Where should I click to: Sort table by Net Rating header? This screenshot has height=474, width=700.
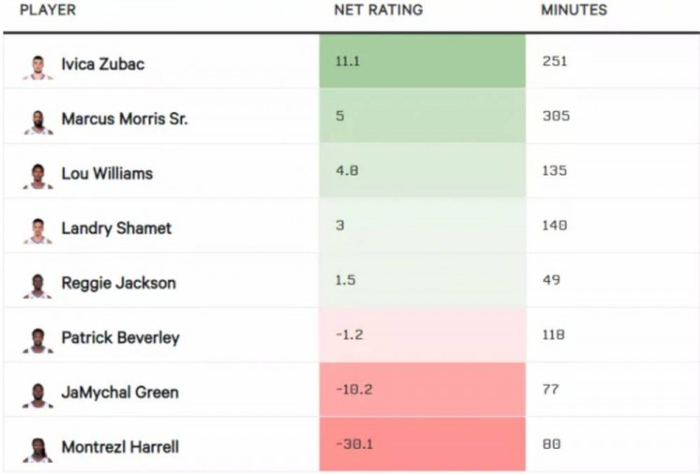[x=378, y=10]
